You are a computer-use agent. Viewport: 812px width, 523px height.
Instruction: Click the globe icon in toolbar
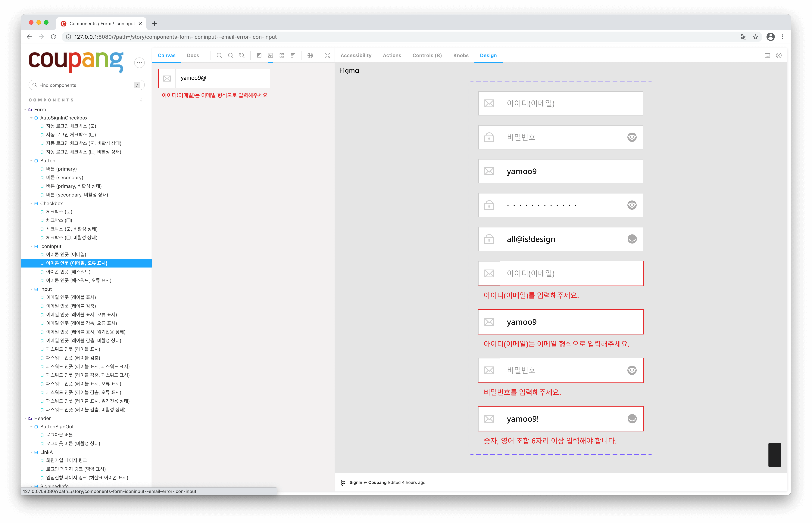(310, 55)
